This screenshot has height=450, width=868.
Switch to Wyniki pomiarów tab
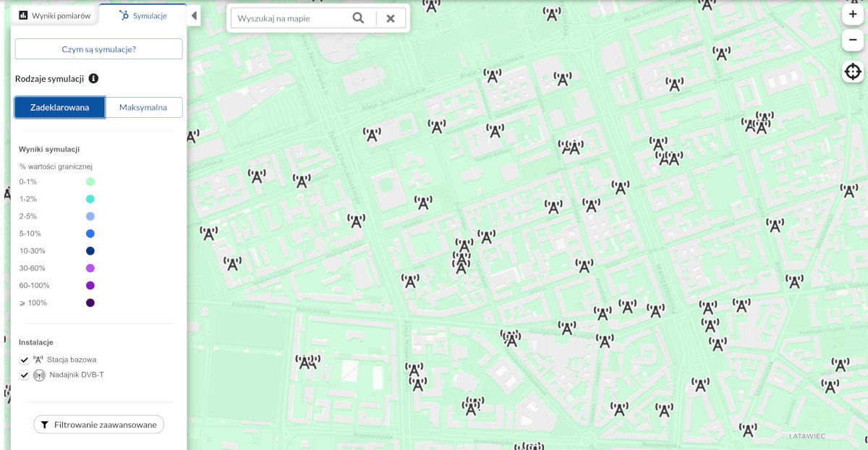point(55,15)
